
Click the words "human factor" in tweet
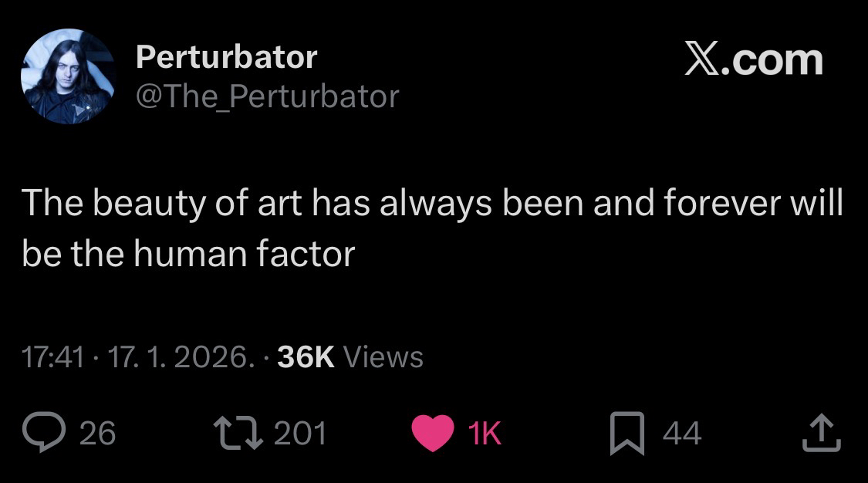[244, 254]
